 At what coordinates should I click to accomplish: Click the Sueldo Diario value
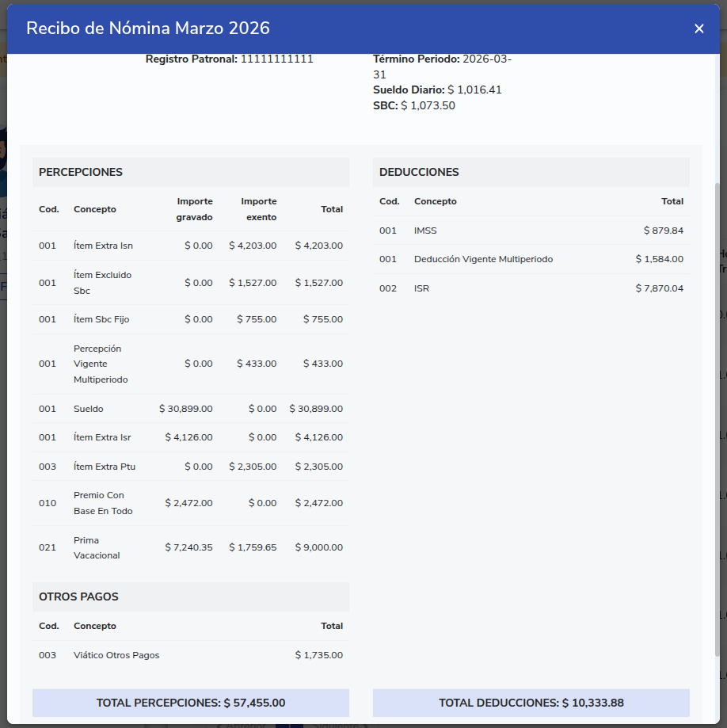pyautogui.click(x=474, y=90)
